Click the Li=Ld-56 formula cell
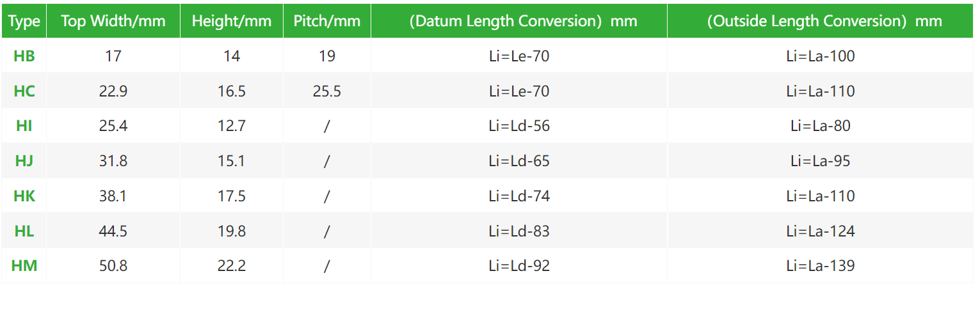This screenshot has width=980, height=310. tap(519, 126)
